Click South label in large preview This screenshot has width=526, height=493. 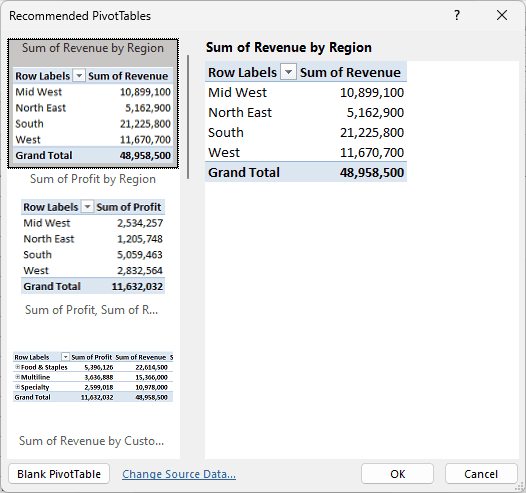[x=226, y=132]
